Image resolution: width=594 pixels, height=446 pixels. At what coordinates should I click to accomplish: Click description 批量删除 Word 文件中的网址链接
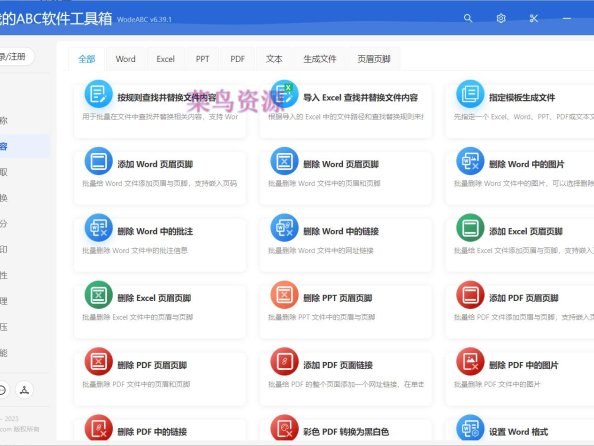pyautogui.click(x=321, y=251)
